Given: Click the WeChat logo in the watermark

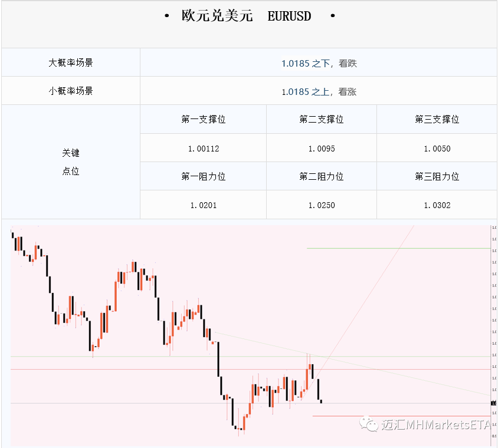Looking at the screenshot, I should click(369, 424).
